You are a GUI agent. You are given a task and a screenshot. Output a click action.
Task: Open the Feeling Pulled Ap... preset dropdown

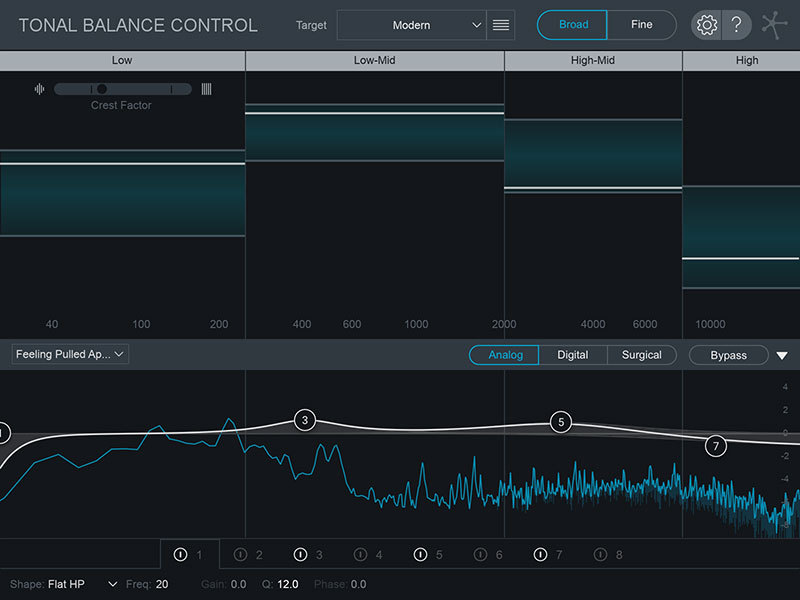point(70,354)
